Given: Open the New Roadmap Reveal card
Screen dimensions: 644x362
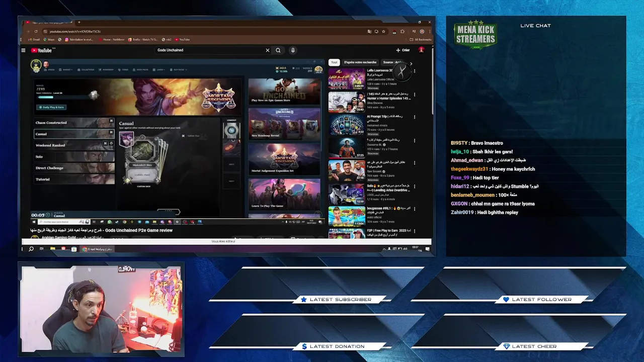Looking at the screenshot, I should pyautogui.click(x=284, y=124).
